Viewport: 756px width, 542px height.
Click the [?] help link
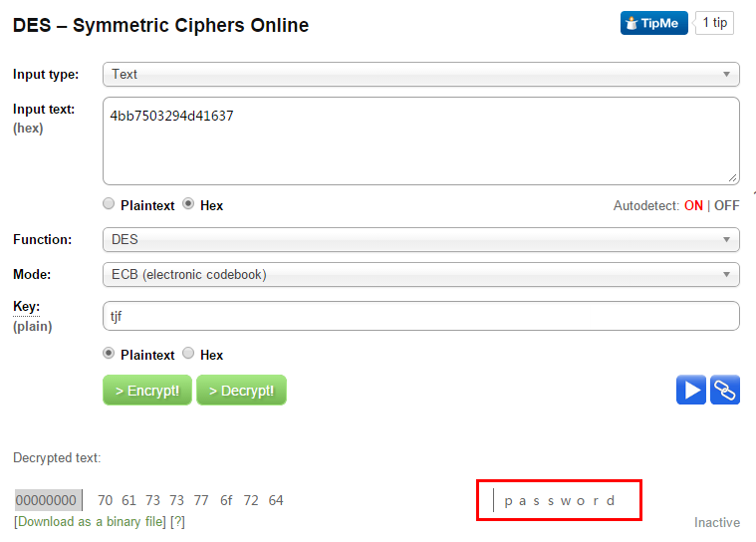point(177,522)
